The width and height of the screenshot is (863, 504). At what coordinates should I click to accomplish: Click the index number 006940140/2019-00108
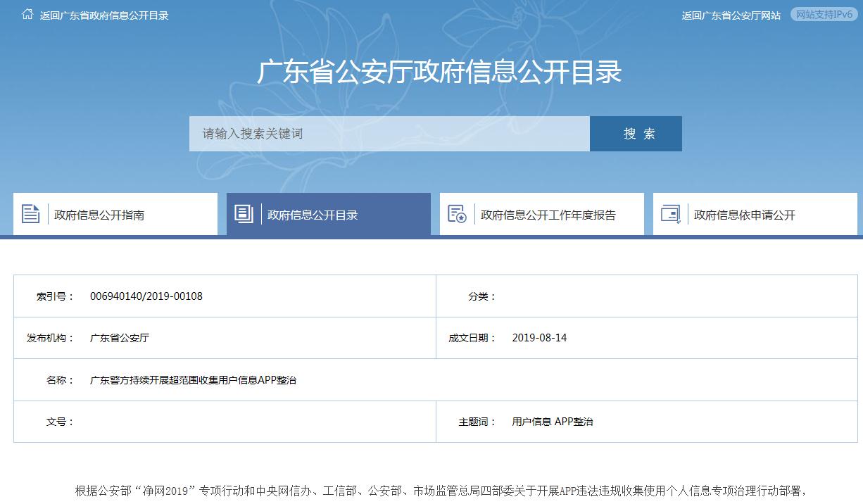tap(149, 296)
